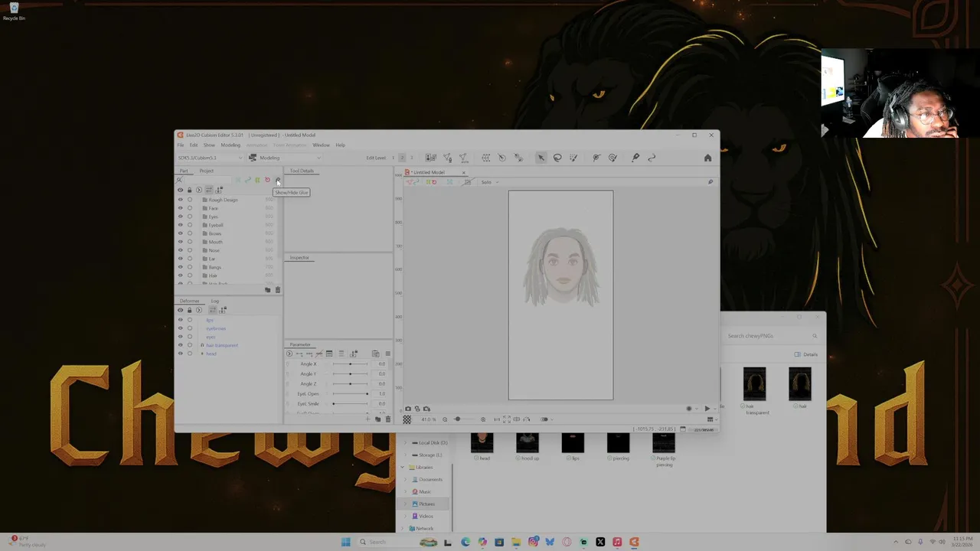Viewport: 980px width, 551px height.
Task: Hide the Face part folder
Action: [x=181, y=208]
